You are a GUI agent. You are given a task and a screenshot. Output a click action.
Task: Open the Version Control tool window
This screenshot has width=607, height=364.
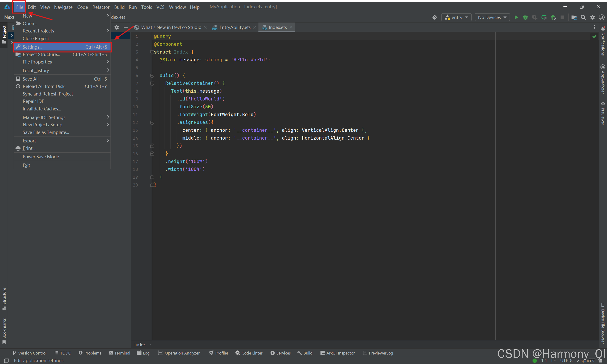point(29,353)
